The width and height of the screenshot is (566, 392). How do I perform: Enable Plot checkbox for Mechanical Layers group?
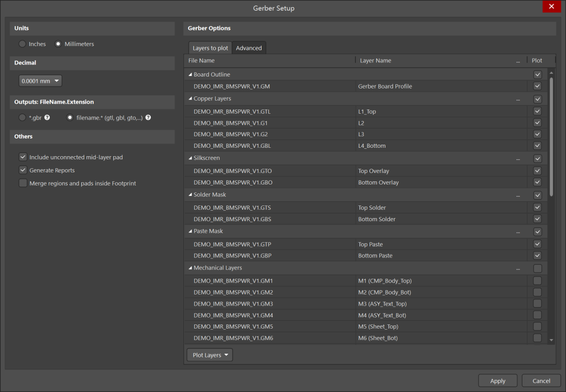(x=538, y=268)
